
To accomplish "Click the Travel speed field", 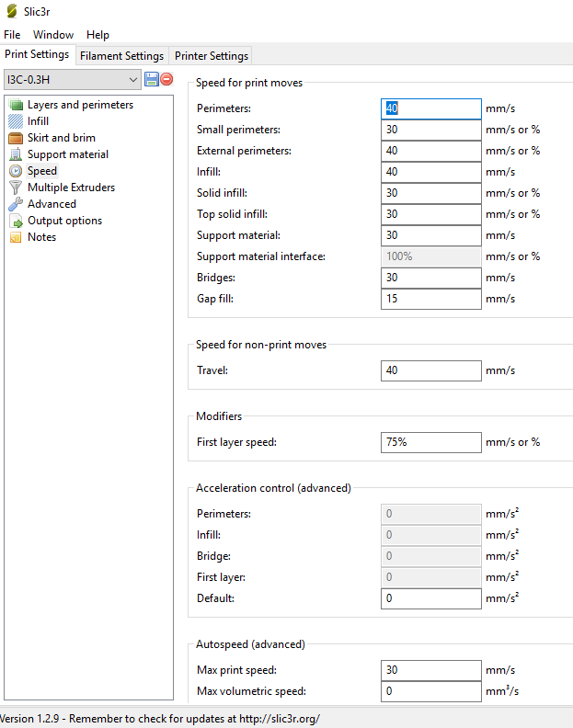I will 431,370.
